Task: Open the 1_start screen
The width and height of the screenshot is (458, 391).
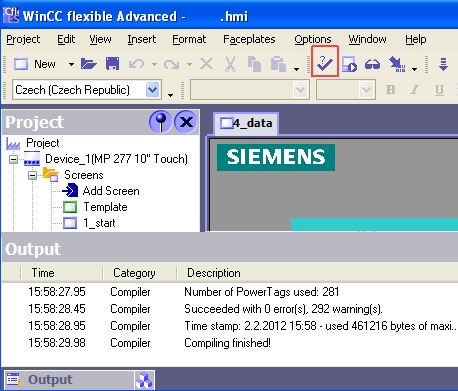Action: click(x=99, y=223)
